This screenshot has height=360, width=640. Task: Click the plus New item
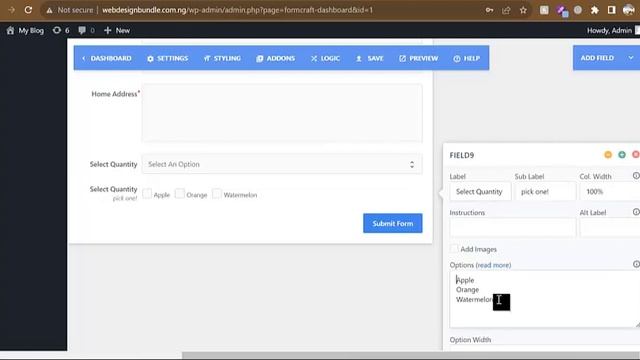coord(117,30)
